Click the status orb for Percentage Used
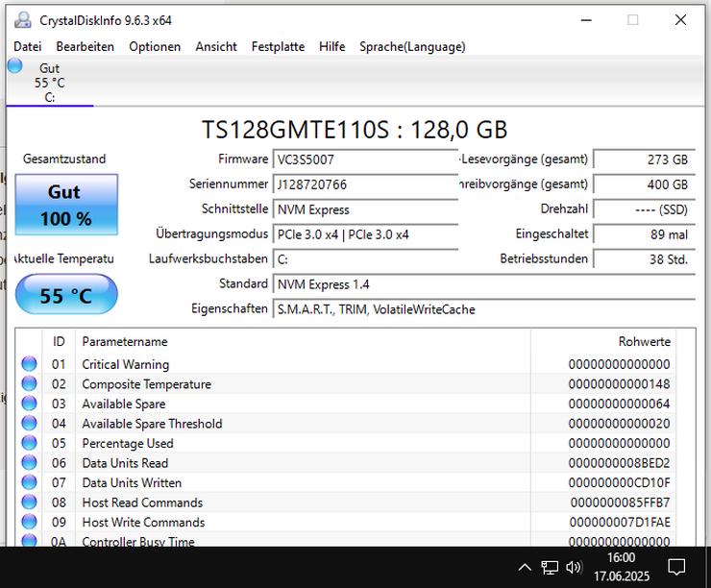The width and height of the screenshot is (711, 588). click(x=29, y=443)
